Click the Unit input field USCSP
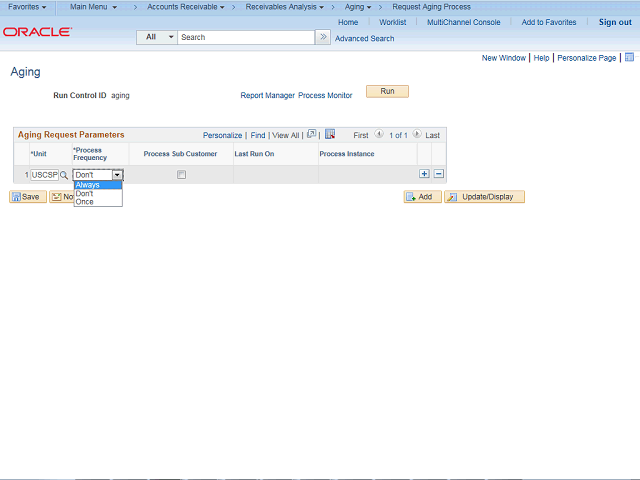This screenshot has height=480, width=640. (44, 175)
